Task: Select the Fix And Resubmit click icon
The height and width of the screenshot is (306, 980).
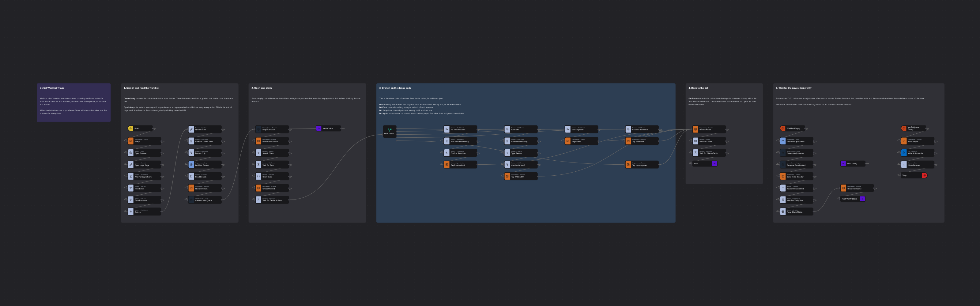Action: (x=447, y=129)
